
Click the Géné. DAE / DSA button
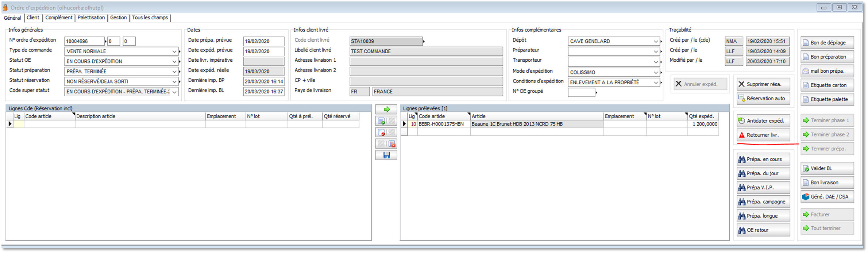click(x=827, y=197)
